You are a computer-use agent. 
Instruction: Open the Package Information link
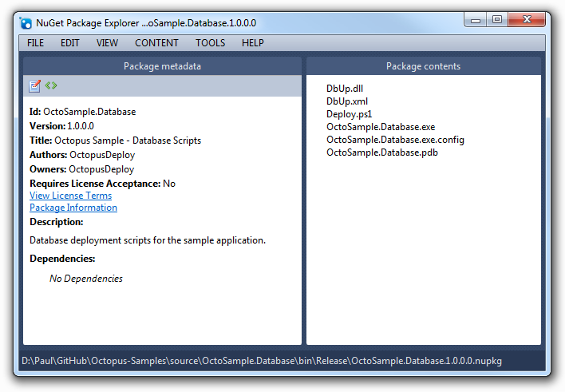[73, 208]
